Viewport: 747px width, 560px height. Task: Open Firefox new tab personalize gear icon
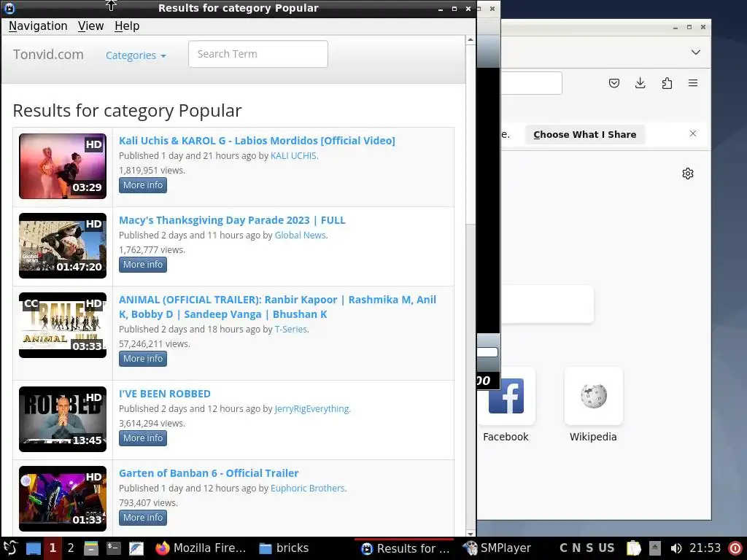(x=687, y=174)
